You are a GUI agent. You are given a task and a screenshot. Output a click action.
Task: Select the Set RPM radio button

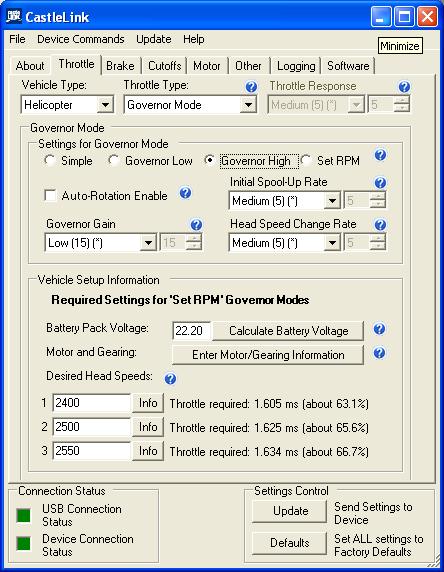point(306,160)
